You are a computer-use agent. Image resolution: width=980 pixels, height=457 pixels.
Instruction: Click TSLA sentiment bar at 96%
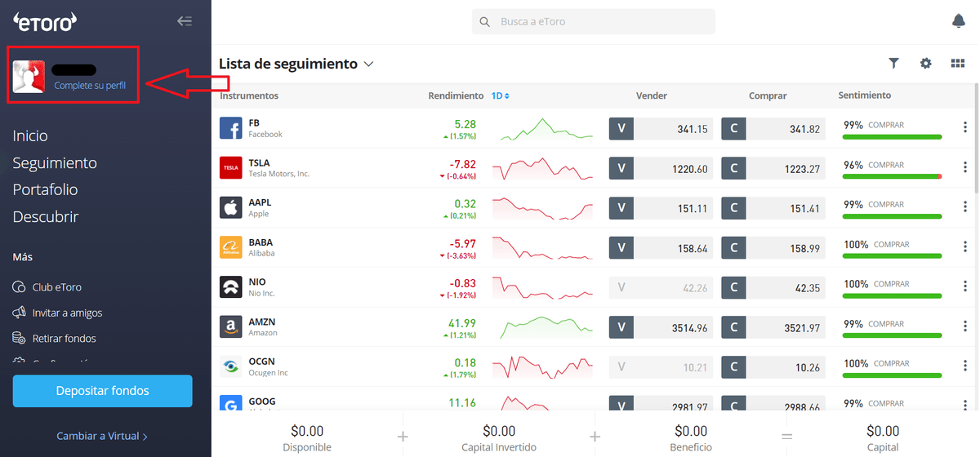pos(892,176)
